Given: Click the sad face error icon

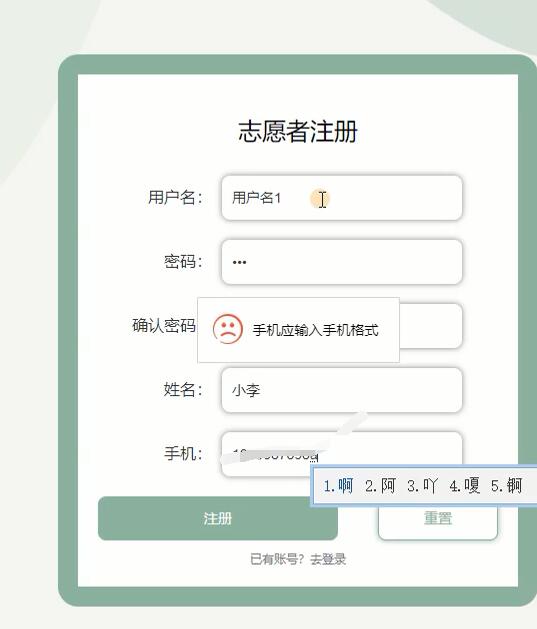Looking at the screenshot, I should tap(227, 329).
